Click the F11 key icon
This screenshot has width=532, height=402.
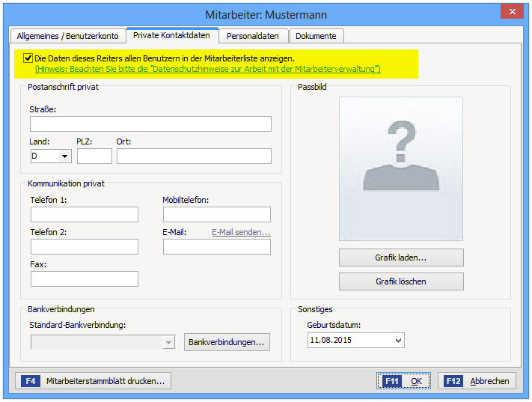pos(392,381)
